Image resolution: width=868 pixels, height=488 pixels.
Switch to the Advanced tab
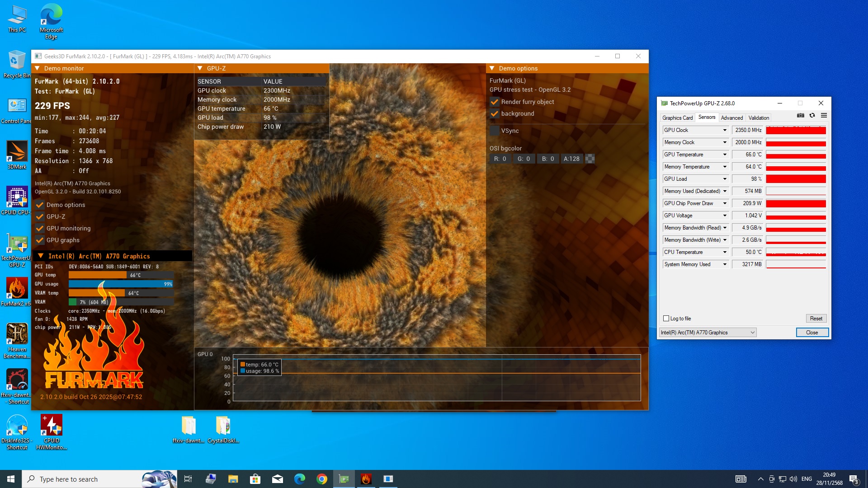[731, 118]
